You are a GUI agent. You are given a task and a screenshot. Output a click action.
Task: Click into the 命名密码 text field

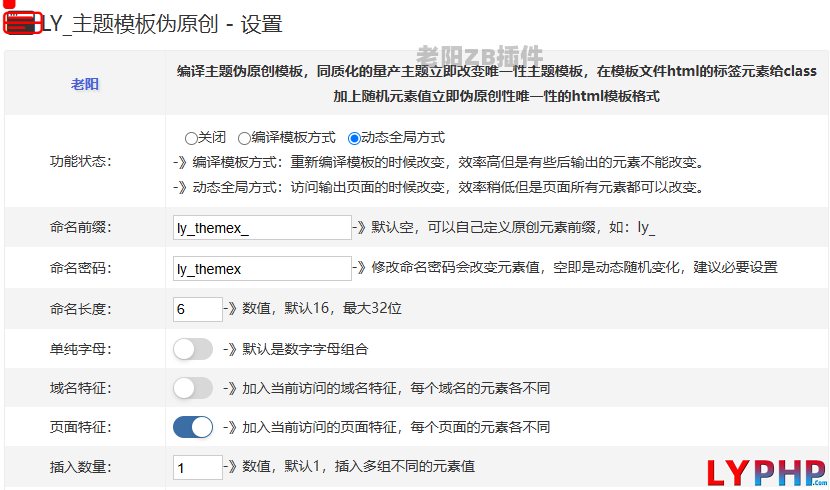tap(262, 268)
